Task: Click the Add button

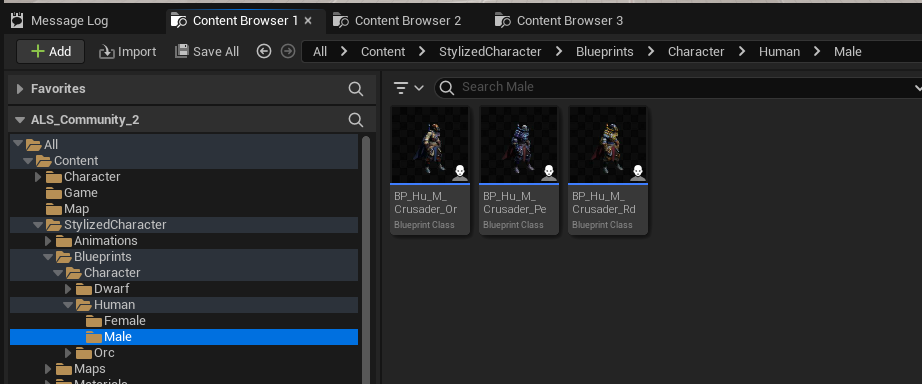Action: [51, 52]
